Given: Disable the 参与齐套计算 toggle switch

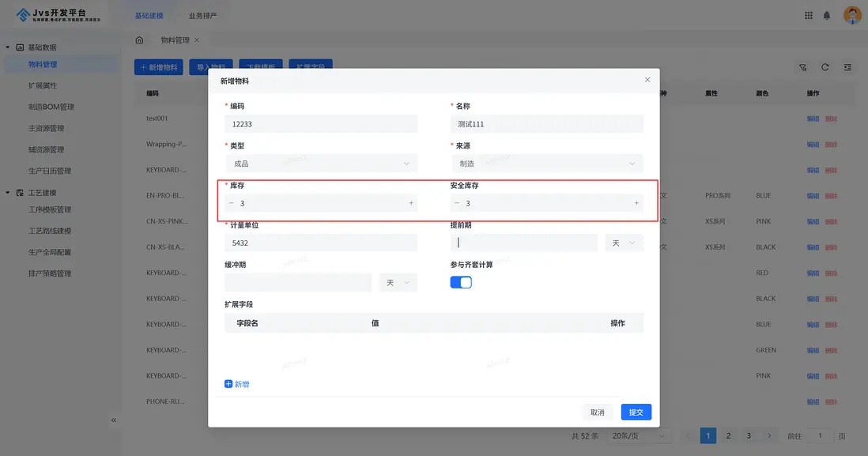Looking at the screenshot, I should click(461, 281).
